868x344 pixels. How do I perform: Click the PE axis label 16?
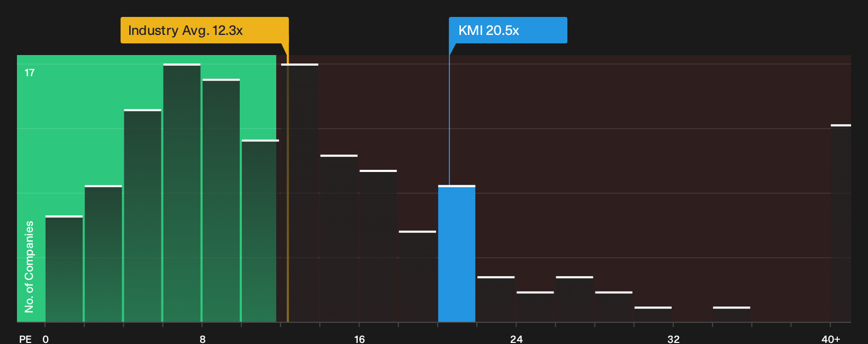click(359, 339)
